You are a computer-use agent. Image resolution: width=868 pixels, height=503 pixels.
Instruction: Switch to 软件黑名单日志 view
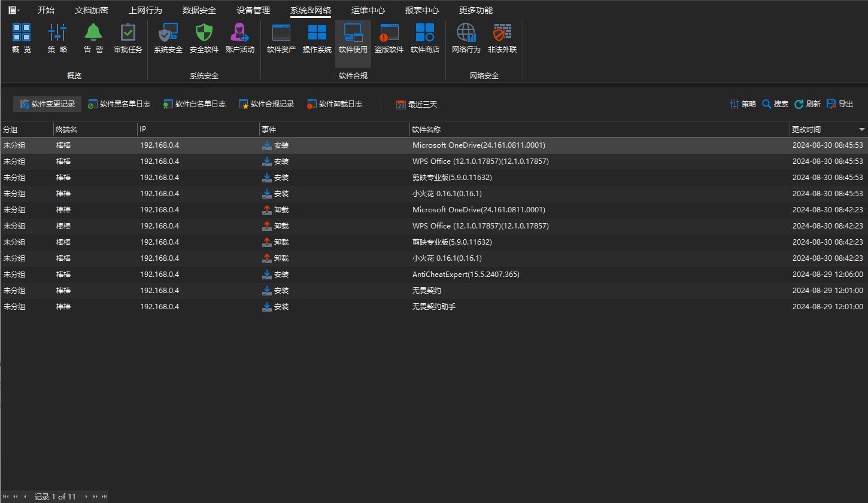point(119,103)
